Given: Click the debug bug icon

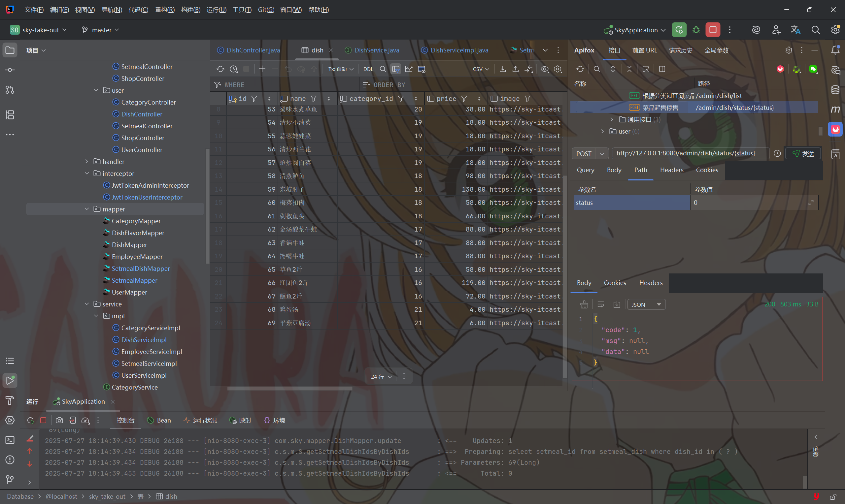Looking at the screenshot, I should (x=696, y=30).
